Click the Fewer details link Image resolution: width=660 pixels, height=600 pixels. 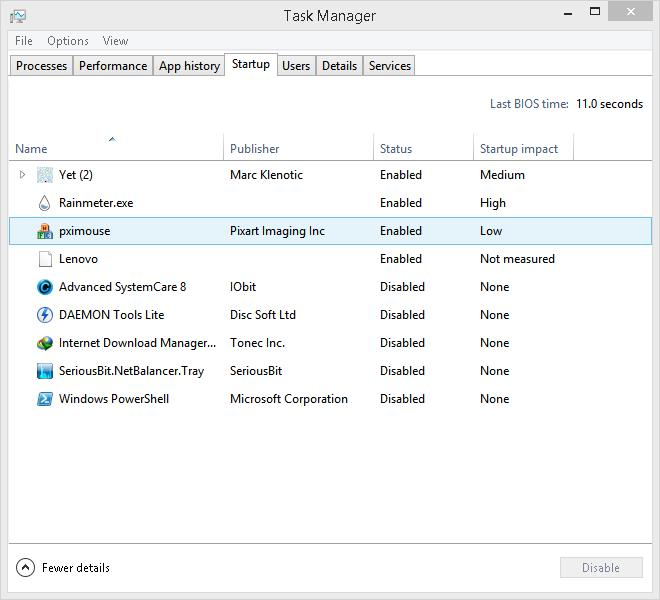tap(76, 568)
